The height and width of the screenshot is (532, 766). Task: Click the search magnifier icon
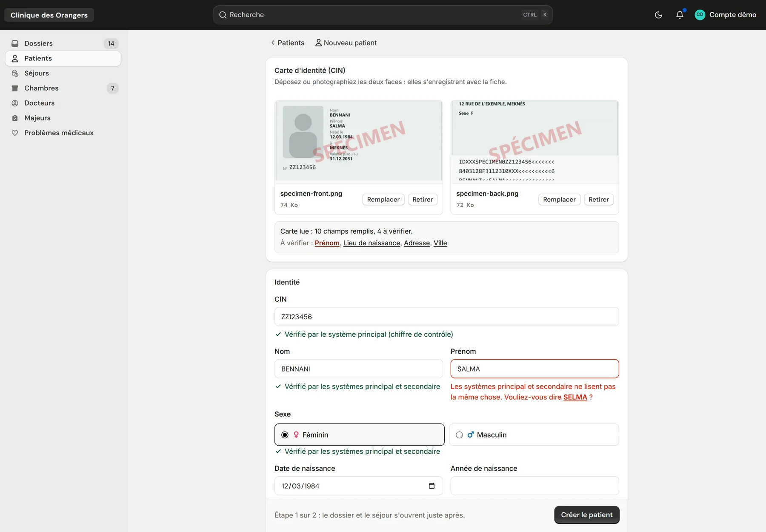tap(223, 15)
